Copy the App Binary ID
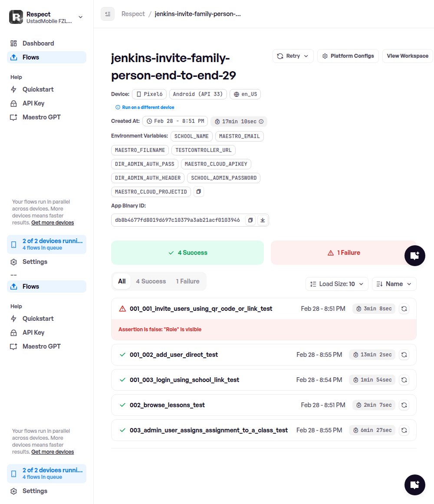The image size is (434, 504). (250, 220)
